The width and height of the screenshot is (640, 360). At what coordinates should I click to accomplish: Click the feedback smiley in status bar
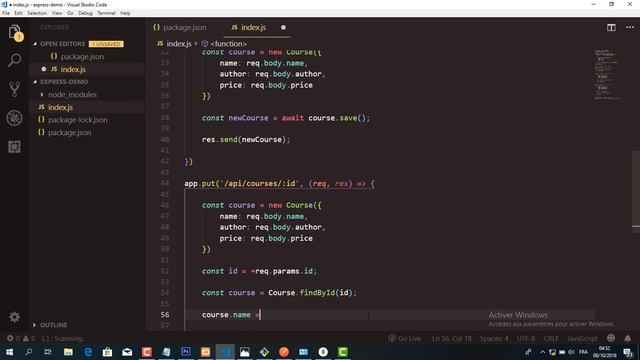click(x=611, y=338)
